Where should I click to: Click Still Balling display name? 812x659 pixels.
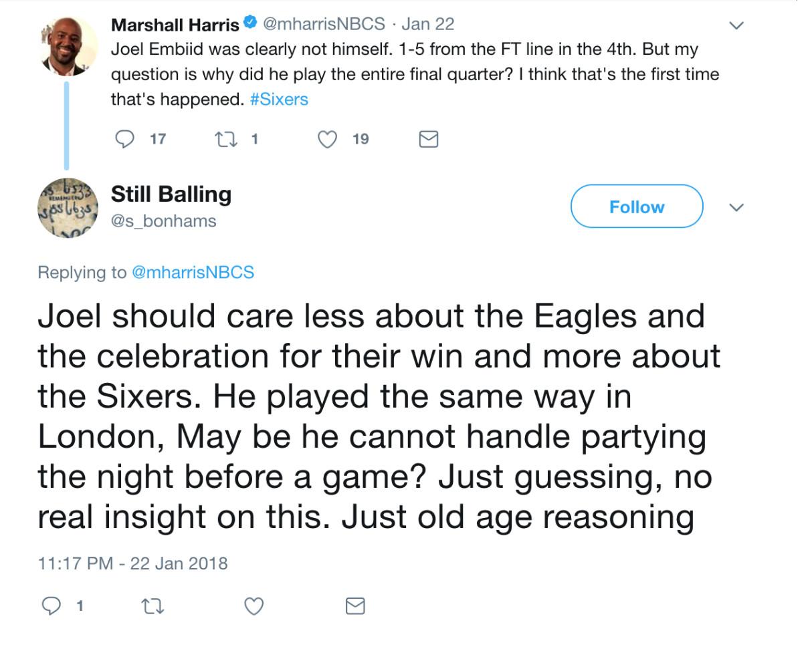point(171,194)
